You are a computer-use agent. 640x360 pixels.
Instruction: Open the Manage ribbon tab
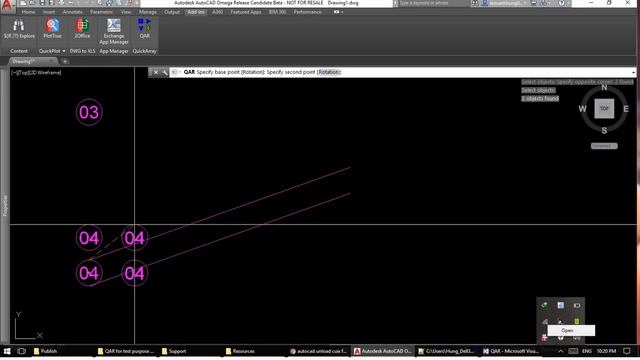[147, 12]
